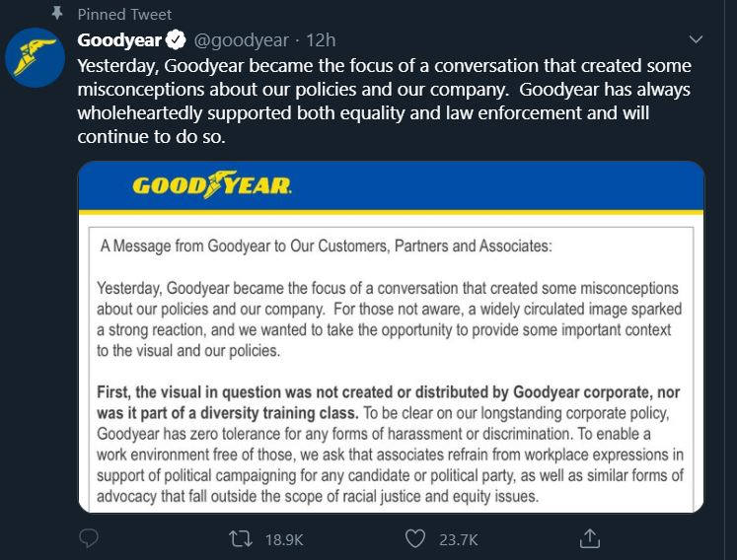
Task: Click the tweet text about misconceptions
Action: tap(385, 101)
